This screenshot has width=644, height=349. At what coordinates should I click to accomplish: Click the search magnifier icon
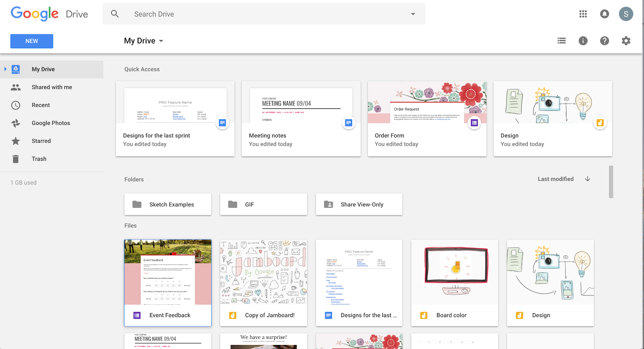(115, 14)
